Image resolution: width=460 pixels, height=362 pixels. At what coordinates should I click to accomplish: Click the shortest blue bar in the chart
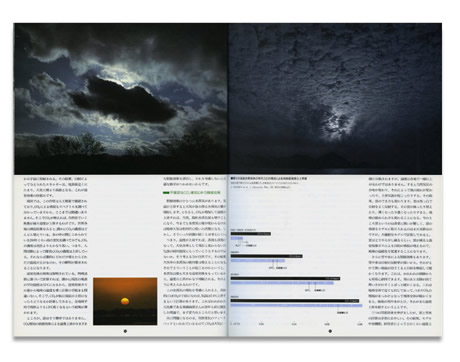237,238
